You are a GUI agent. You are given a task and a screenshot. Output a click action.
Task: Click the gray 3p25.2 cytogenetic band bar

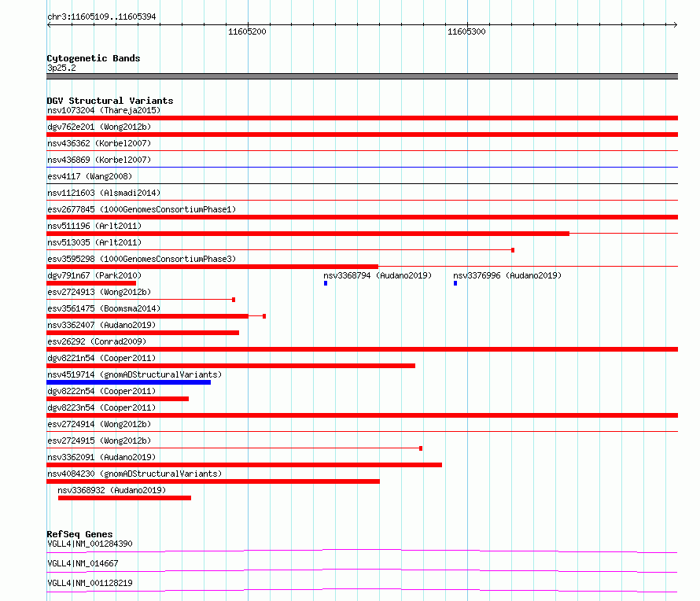point(362,76)
